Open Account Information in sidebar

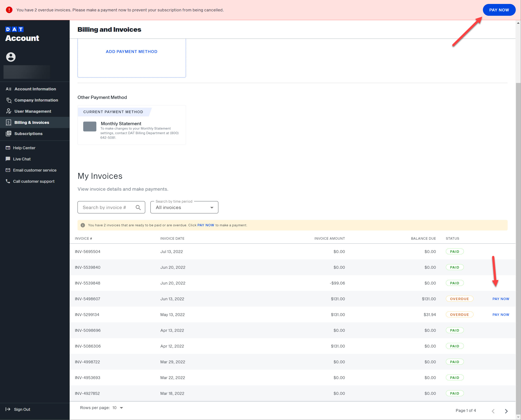(35, 89)
